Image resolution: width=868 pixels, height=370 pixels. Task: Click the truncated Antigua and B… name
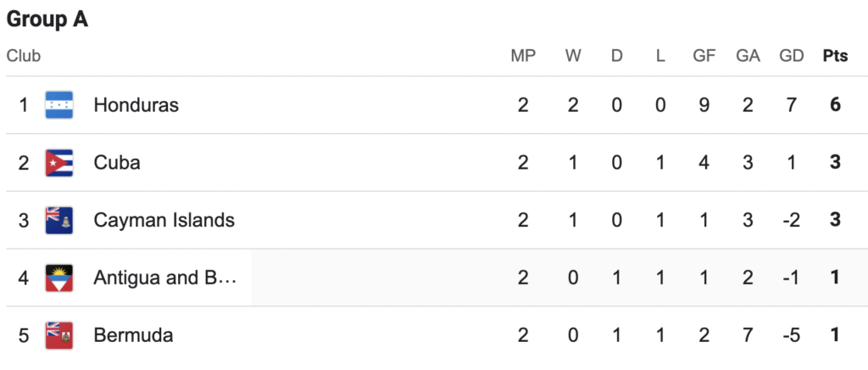point(165,278)
